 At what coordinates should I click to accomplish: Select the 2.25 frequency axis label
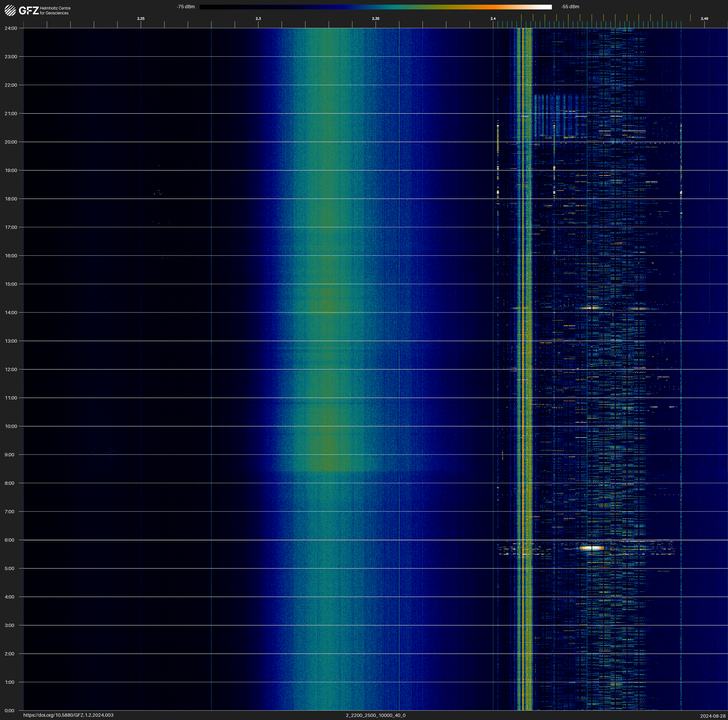coord(140,19)
